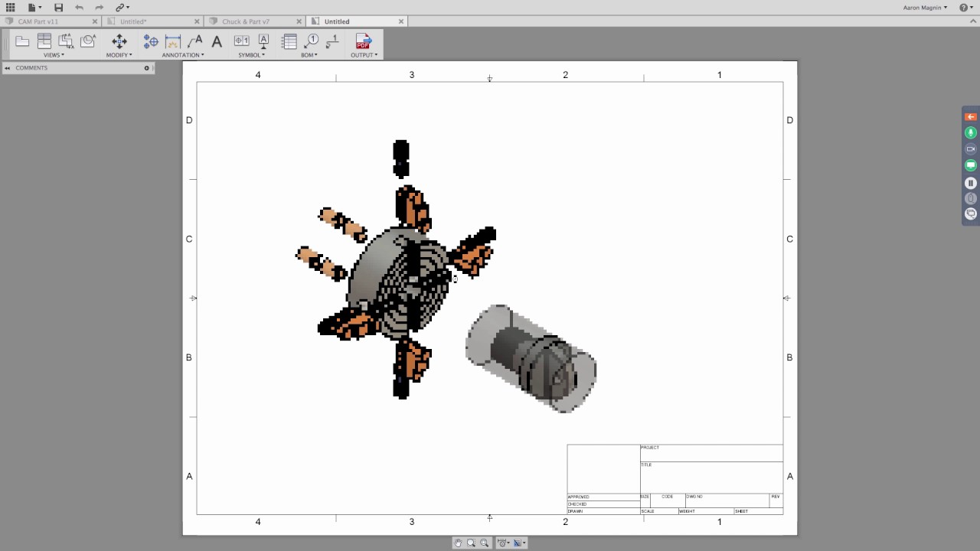Viewport: 980px width, 551px height.
Task: Click the Save icon
Action: (58, 7)
